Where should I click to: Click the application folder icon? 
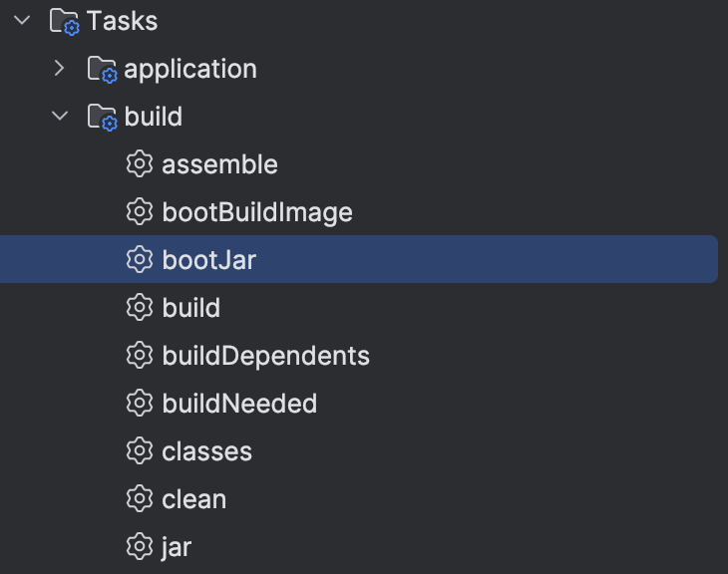[102, 70]
